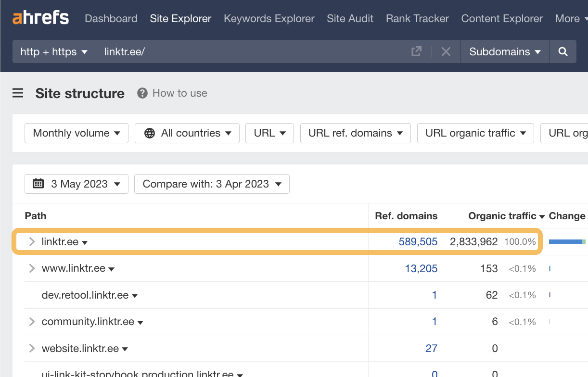Open the Monthly volume dropdown

click(76, 133)
